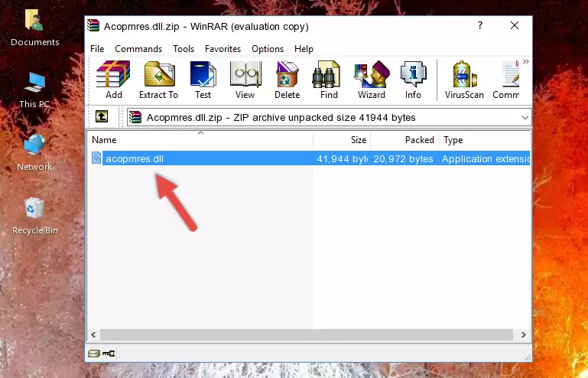The height and width of the screenshot is (378, 588).
Task: Close the WinRAR window
Action: (515, 25)
